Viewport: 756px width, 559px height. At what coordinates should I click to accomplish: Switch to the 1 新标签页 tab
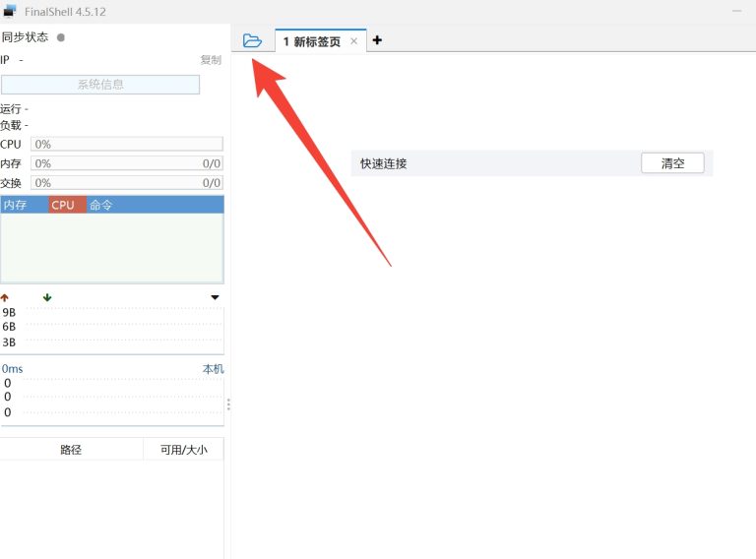tap(312, 41)
